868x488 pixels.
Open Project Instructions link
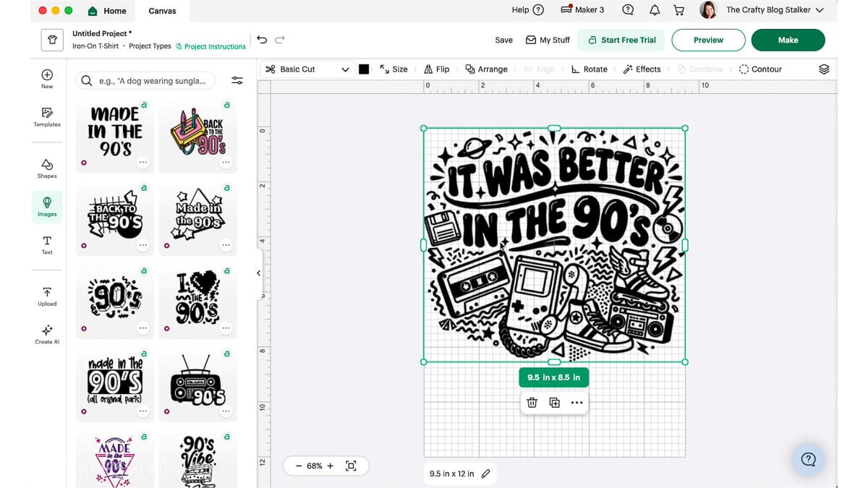(210, 46)
